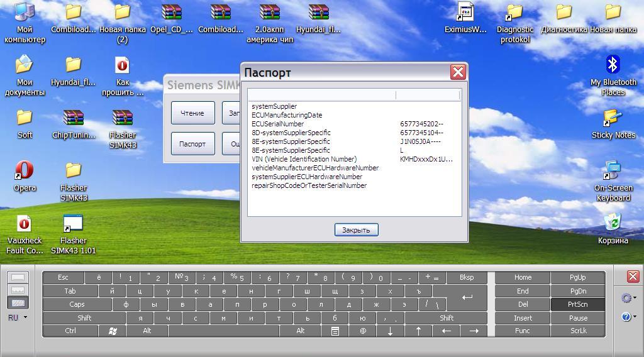Toggle the Shift key next to я
The width and height of the screenshot is (644, 357).
84,318
